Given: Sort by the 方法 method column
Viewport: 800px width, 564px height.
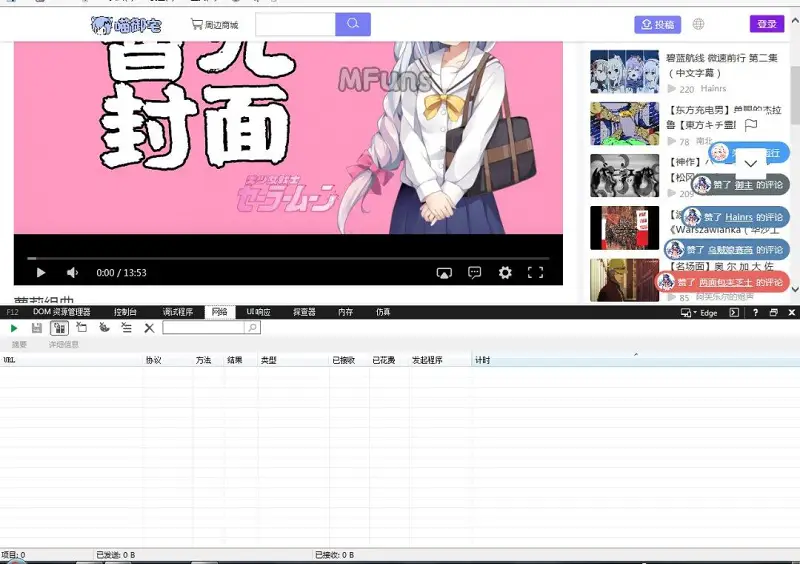Looking at the screenshot, I should (209, 360).
